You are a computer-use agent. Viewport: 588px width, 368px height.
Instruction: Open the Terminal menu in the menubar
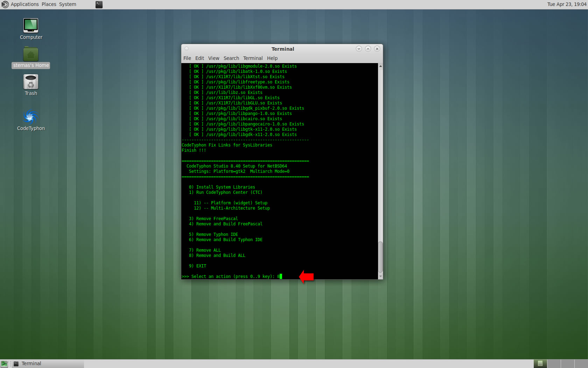coord(253,58)
